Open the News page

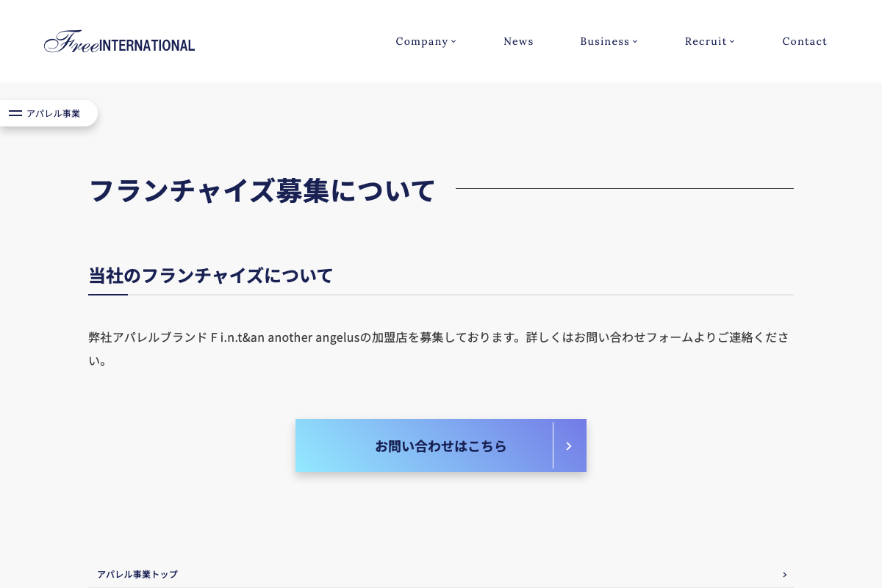click(x=518, y=41)
